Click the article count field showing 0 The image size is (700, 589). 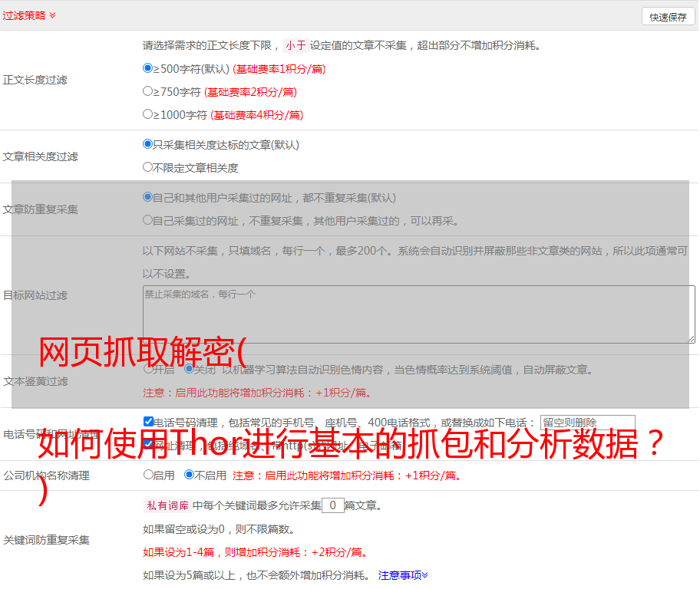click(x=332, y=505)
